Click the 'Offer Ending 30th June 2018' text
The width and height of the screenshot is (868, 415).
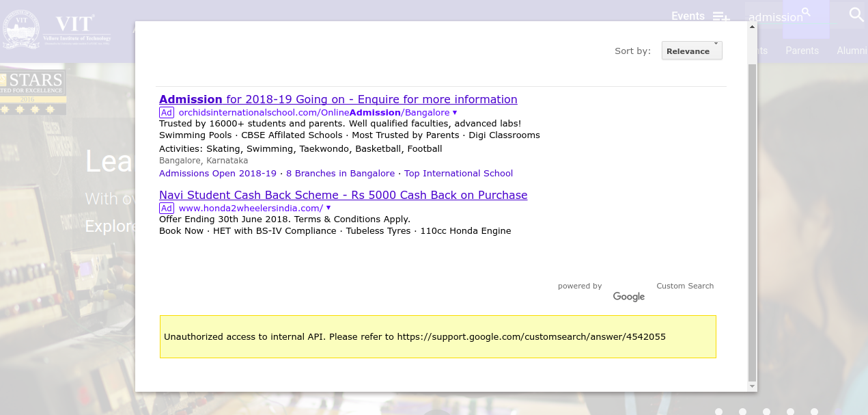coord(285,219)
